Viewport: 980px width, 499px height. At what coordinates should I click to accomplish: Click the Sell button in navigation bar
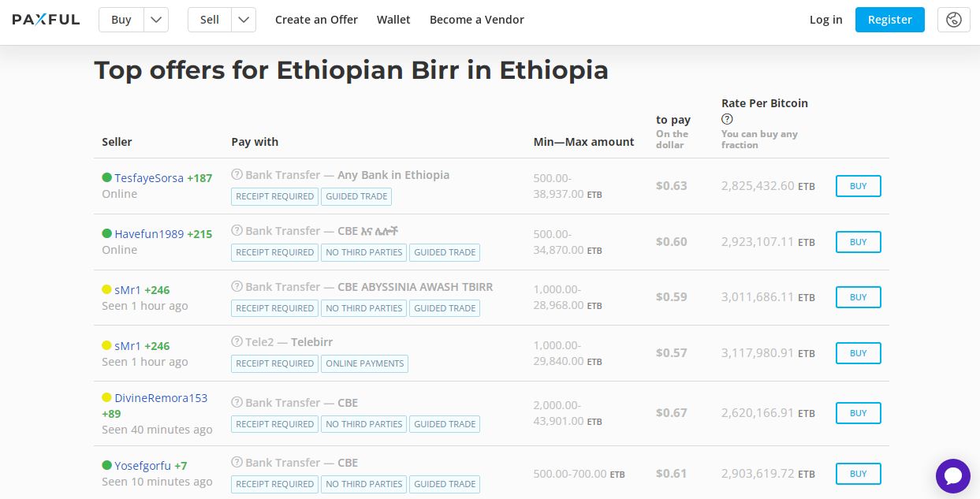[210, 20]
